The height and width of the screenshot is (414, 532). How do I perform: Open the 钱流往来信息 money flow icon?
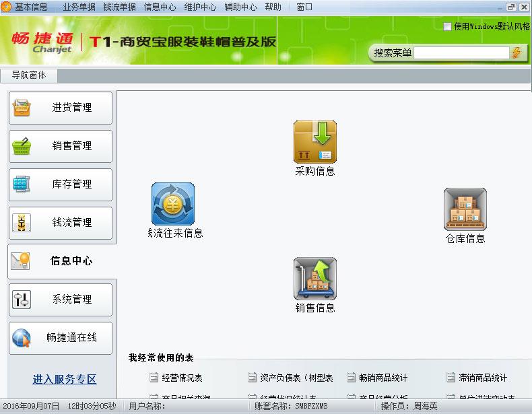click(173, 204)
